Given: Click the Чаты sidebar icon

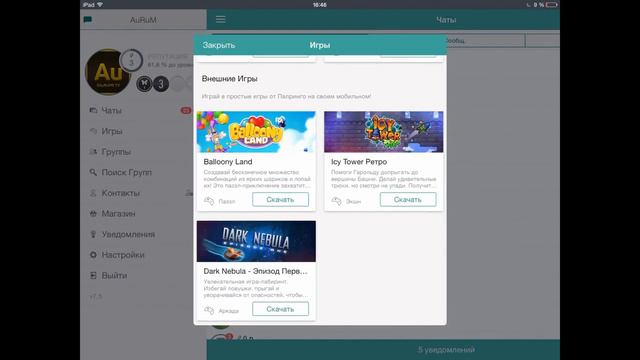Looking at the screenshot, I should pyautogui.click(x=93, y=110).
